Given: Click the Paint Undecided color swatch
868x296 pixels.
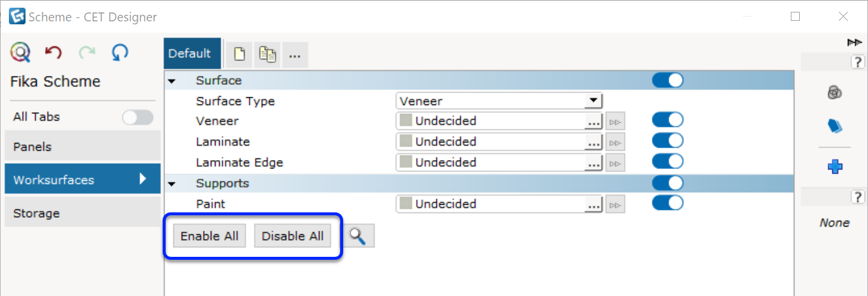Looking at the screenshot, I should click(x=406, y=203).
